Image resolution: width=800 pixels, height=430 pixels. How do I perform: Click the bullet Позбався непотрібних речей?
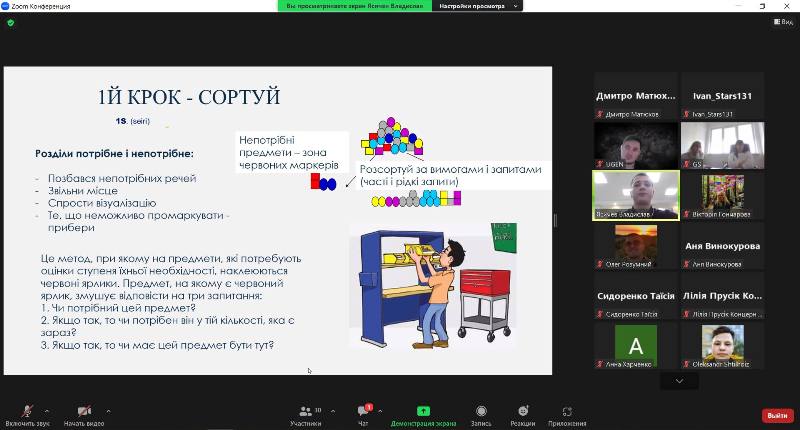pos(122,179)
